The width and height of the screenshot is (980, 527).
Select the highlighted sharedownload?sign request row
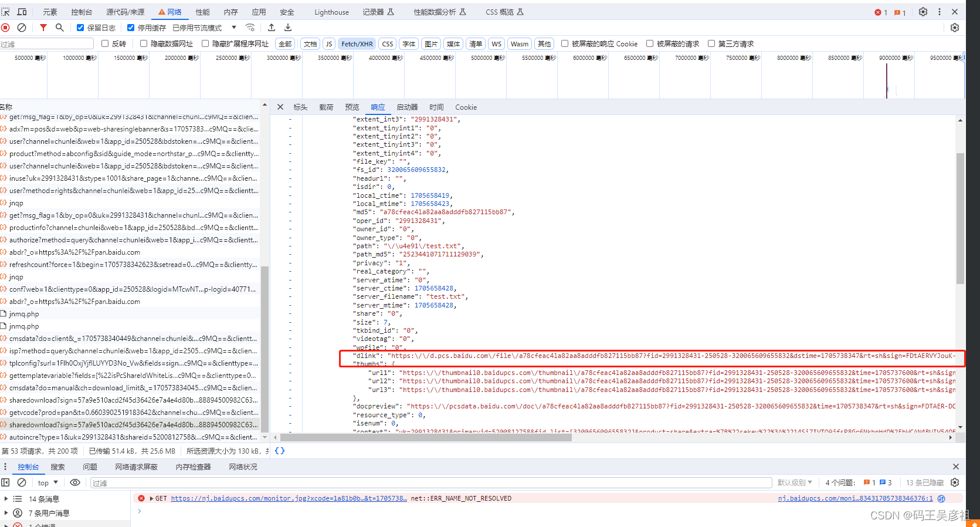coord(130,424)
